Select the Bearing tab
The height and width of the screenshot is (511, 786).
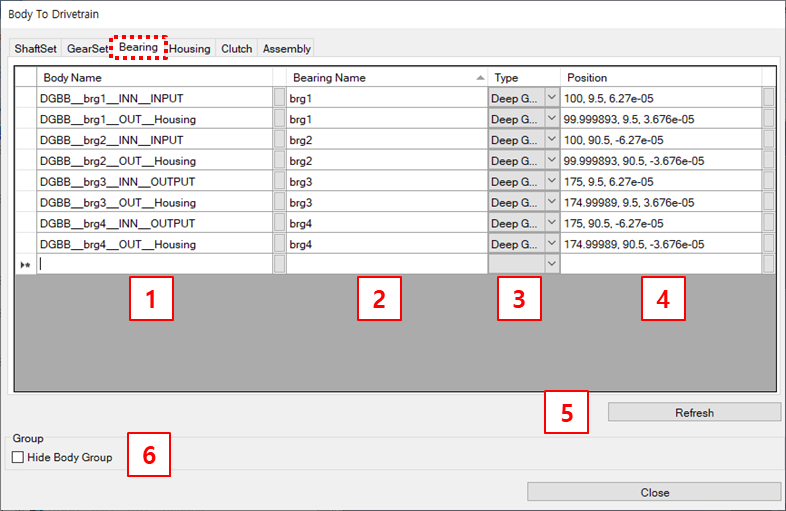[138, 47]
